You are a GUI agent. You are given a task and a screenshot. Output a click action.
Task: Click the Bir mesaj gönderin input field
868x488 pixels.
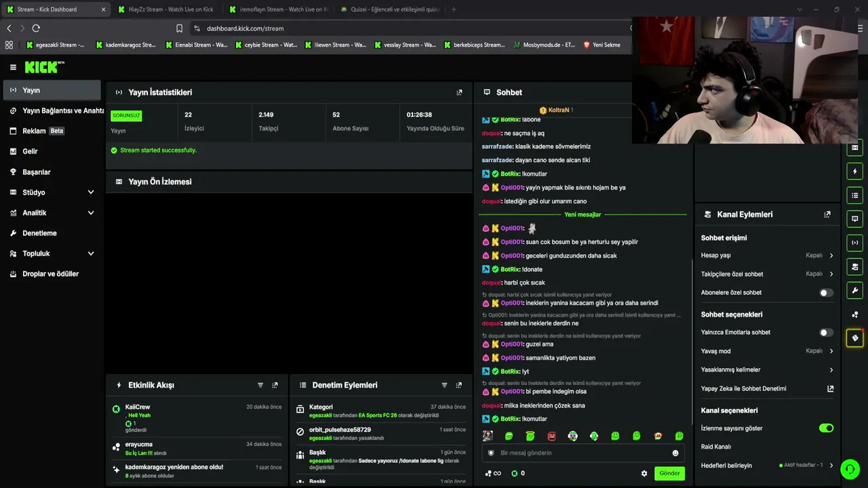tap(583, 453)
